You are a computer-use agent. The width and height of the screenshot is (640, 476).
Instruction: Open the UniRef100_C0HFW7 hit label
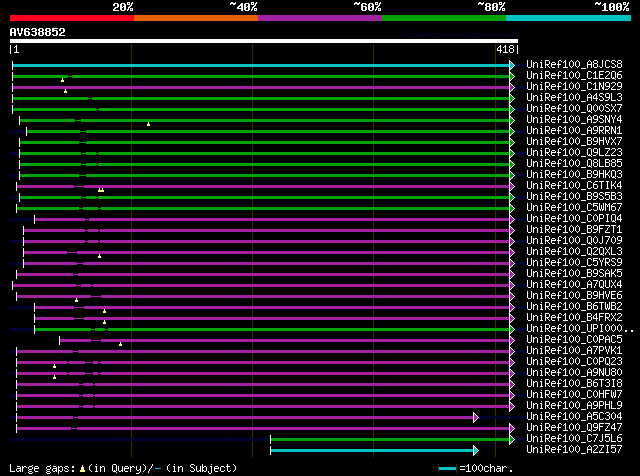point(574,395)
